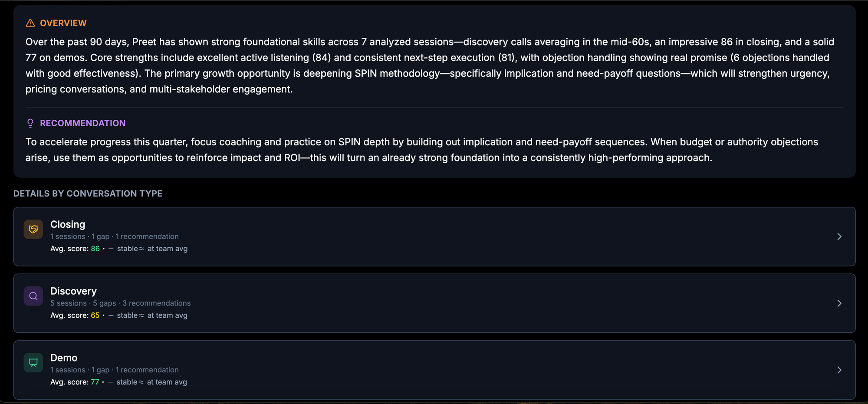Click the Demo average score 77
Viewport: 868px width, 404px height.
point(95,382)
